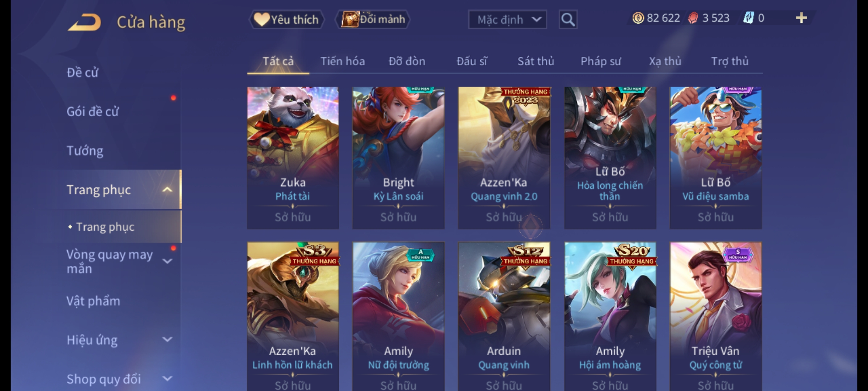Image resolution: width=868 pixels, height=391 pixels.
Task: Open Gói đề cử sidebar entry
Action: (93, 112)
